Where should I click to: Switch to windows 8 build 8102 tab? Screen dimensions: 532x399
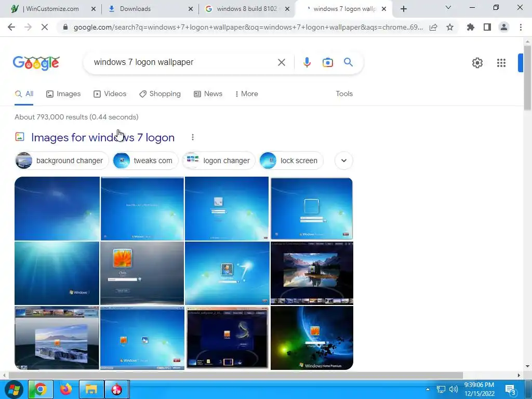coord(247,9)
